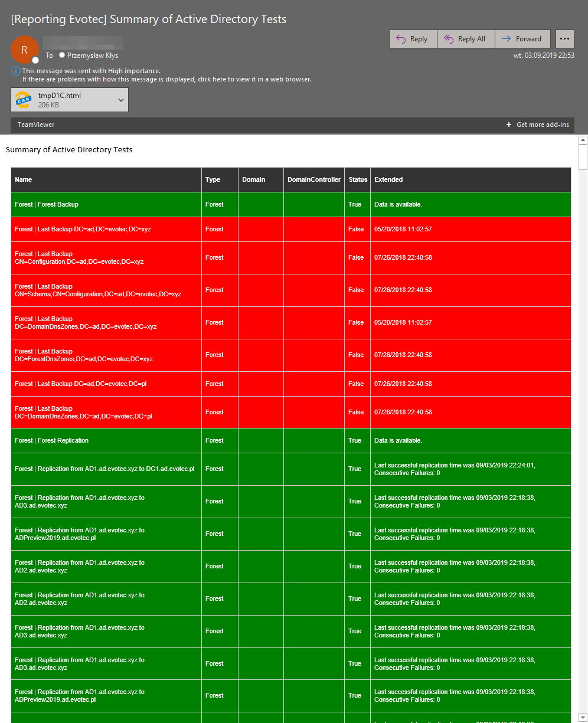This screenshot has height=723, width=588.
Task: Click the tmpD1C.html attachment file icon
Action: coord(24,99)
